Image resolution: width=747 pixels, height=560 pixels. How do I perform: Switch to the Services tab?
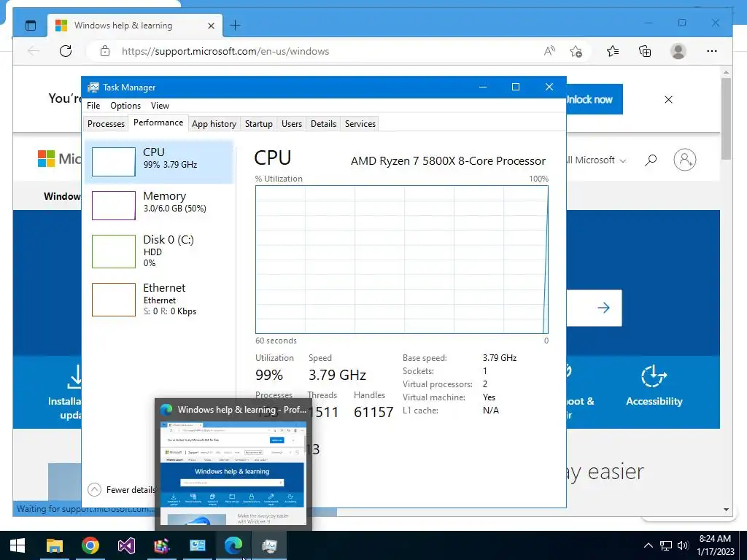pyautogui.click(x=360, y=124)
